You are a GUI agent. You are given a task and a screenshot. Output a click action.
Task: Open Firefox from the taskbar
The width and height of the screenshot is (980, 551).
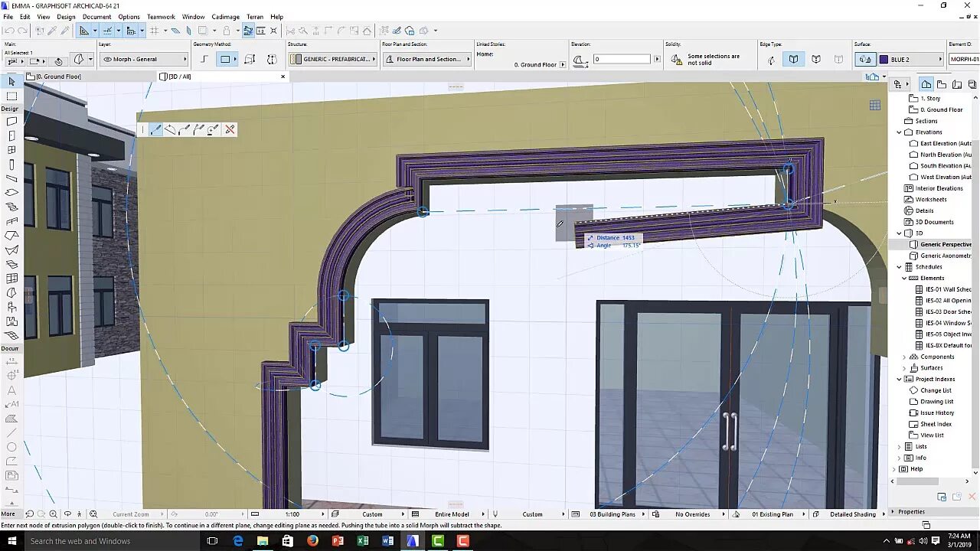[x=312, y=541]
